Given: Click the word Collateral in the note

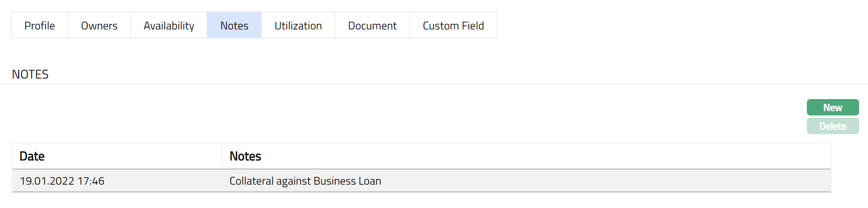Looking at the screenshot, I should (251, 181).
